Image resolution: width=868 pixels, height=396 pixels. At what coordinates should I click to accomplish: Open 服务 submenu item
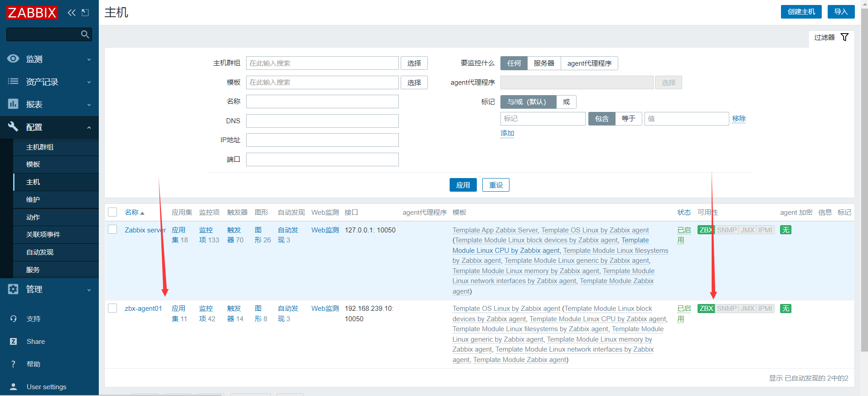56,270
